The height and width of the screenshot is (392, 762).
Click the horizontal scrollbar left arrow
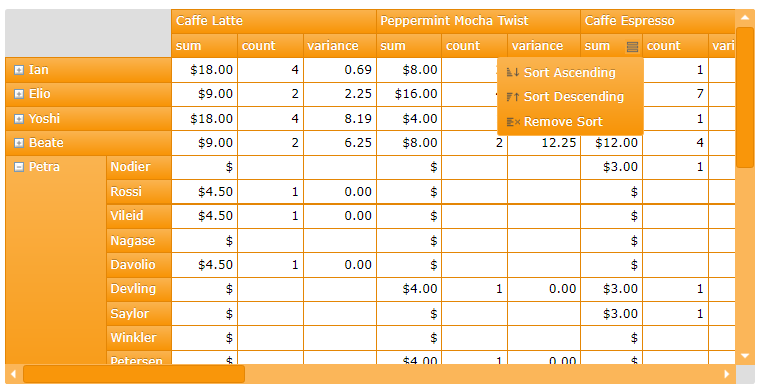pos(14,374)
